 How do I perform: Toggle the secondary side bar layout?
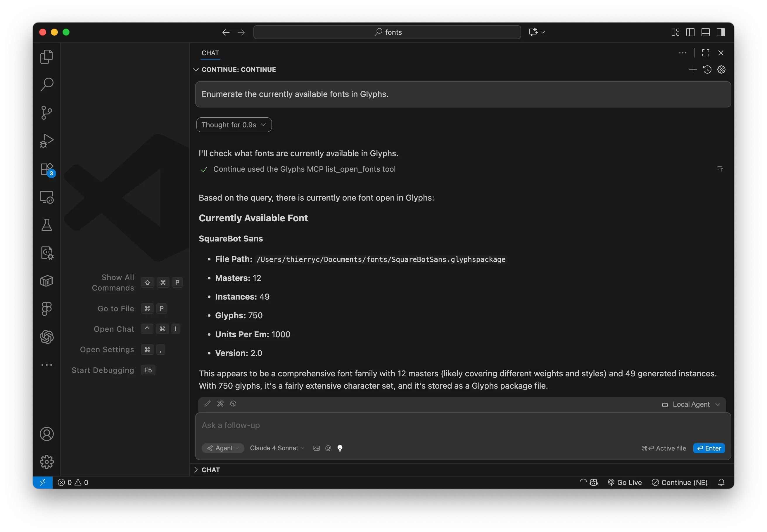pos(721,32)
